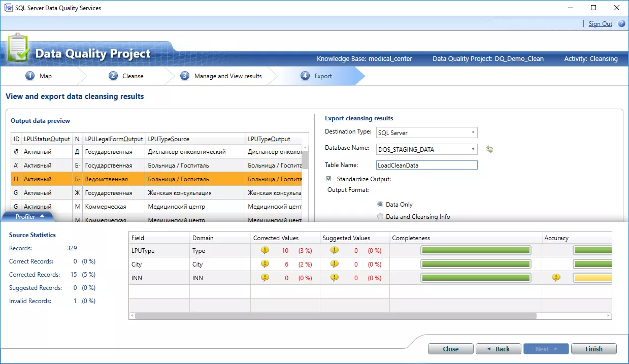Click the Completeness column header
This screenshot has height=364, width=629.
(x=466, y=238)
